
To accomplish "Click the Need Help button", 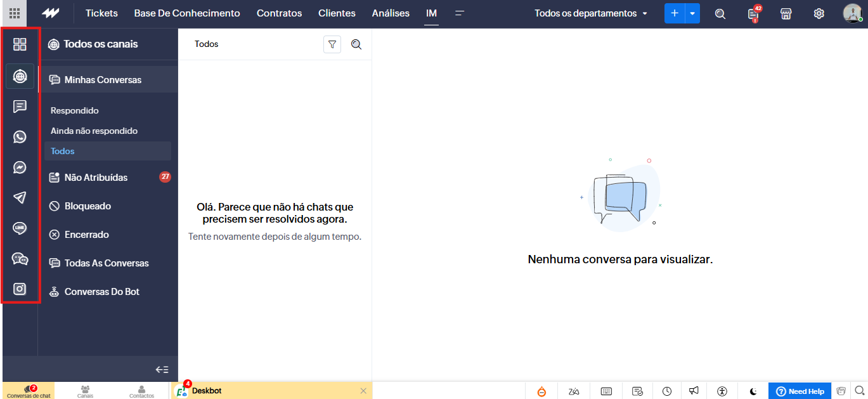I will [x=800, y=391].
